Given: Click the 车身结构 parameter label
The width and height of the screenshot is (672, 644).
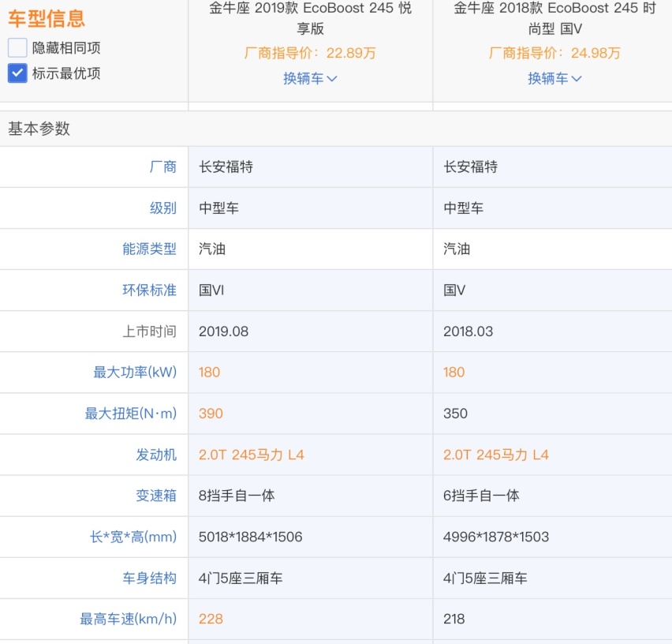Looking at the screenshot, I should (x=149, y=578).
